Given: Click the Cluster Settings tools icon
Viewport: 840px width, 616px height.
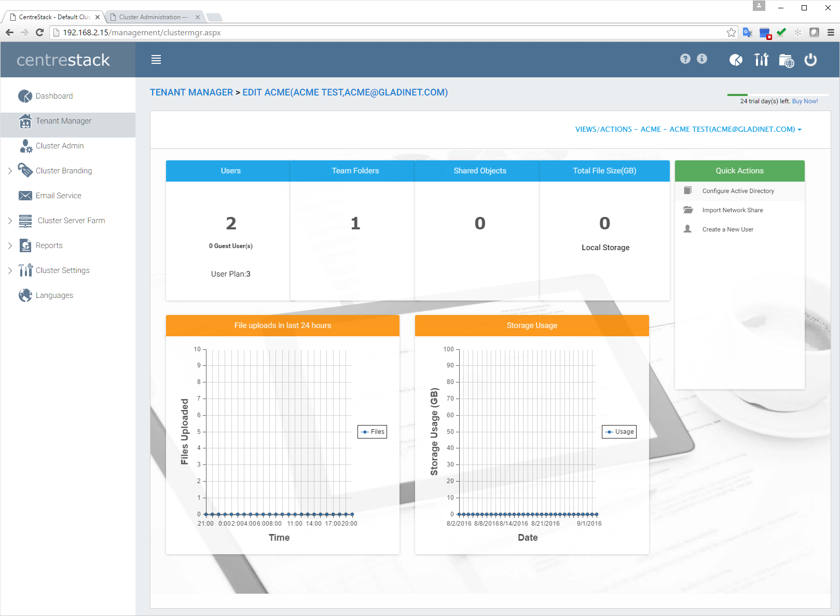Looking at the screenshot, I should (25, 270).
